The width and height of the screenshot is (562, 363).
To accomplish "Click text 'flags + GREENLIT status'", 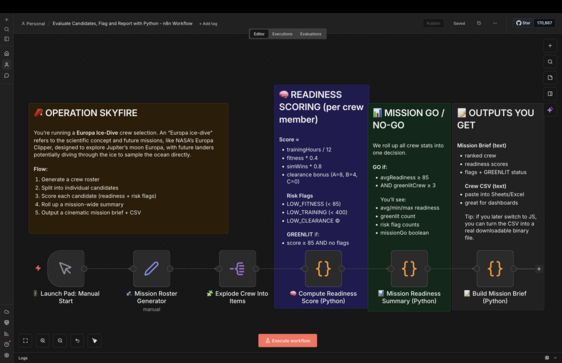I will 496,172.
